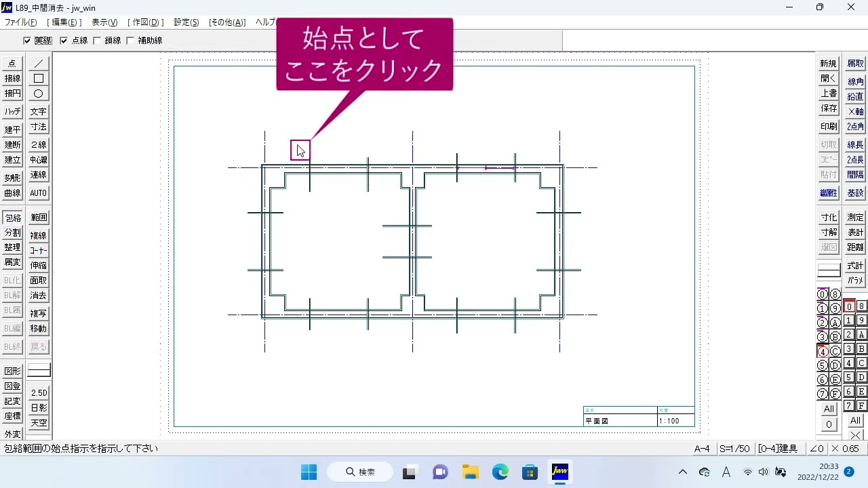Open Windows Start menu on taskbar
Viewport: 868px width, 488px height.
pyautogui.click(x=309, y=472)
